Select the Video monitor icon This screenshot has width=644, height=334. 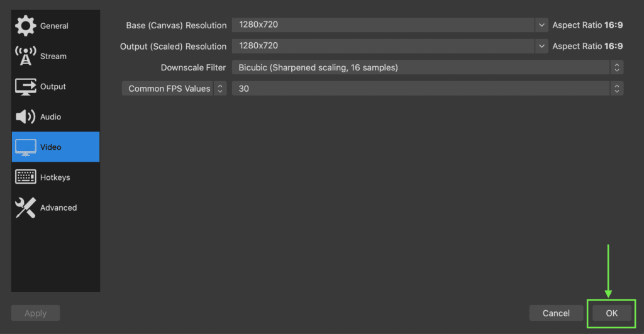pyautogui.click(x=25, y=147)
